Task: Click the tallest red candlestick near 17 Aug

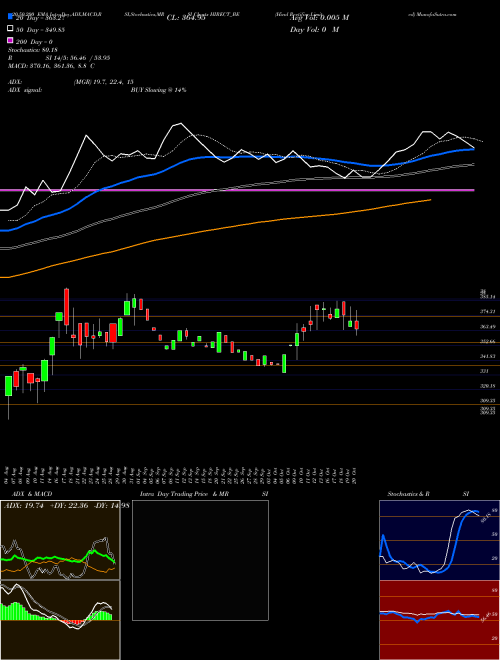Action: click(66, 307)
